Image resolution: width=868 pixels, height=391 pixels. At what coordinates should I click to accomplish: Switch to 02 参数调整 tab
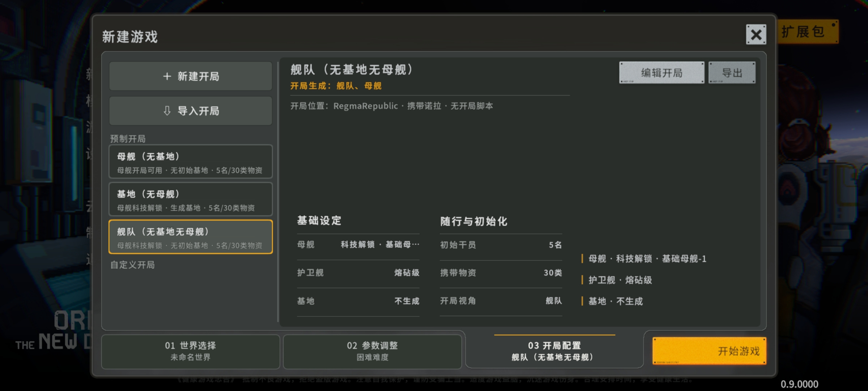coord(373,351)
